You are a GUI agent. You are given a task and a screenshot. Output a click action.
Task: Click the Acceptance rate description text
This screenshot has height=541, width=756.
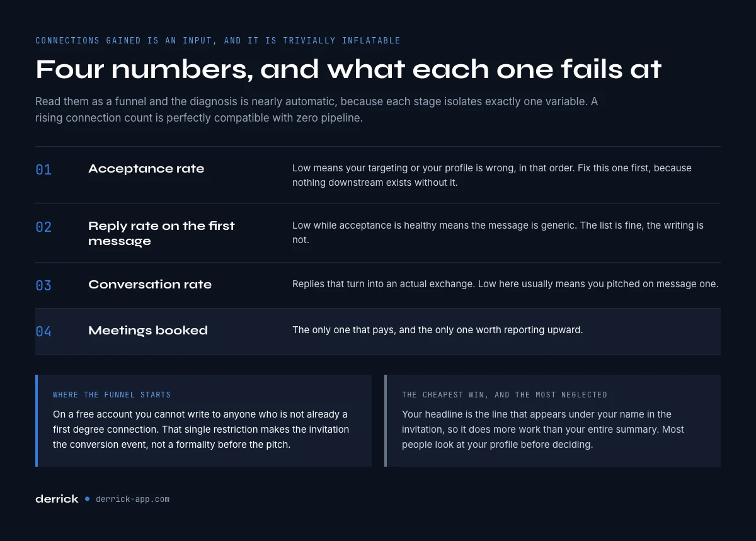492,175
